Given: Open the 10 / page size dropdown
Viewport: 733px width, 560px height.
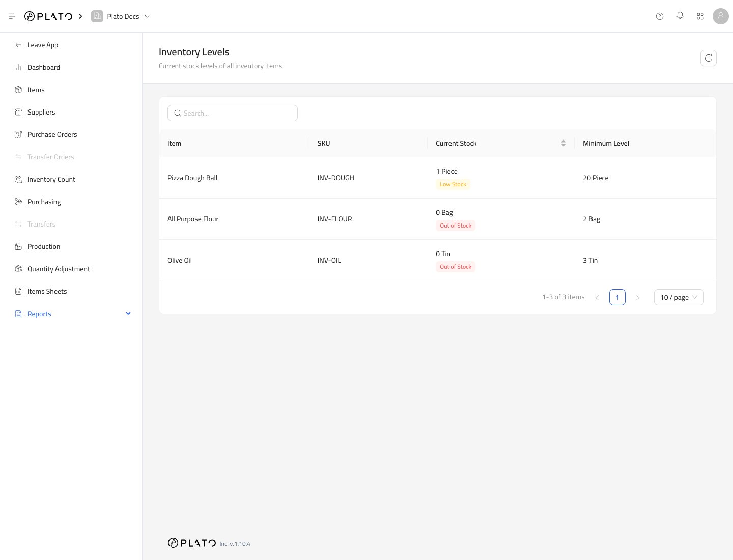Looking at the screenshot, I should click(679, 297).
